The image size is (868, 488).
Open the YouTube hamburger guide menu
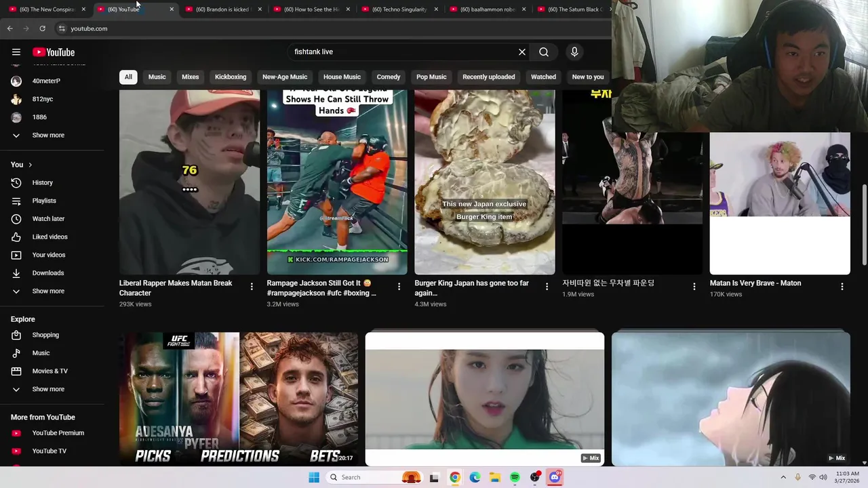coord(16,52)
